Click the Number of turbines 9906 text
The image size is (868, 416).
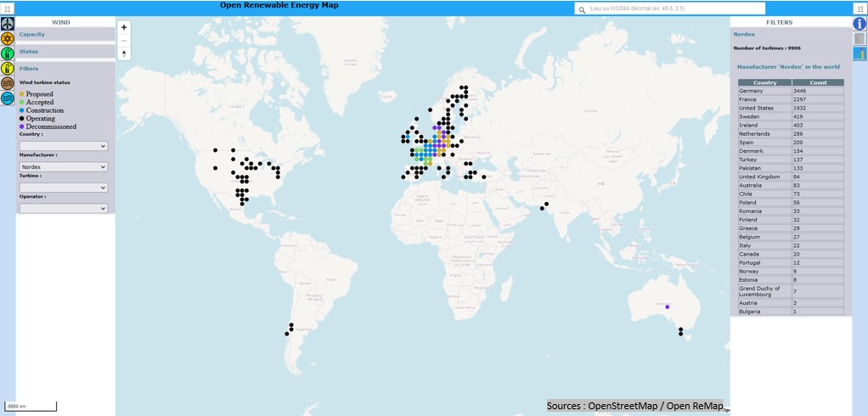click(x=767, y=48)
